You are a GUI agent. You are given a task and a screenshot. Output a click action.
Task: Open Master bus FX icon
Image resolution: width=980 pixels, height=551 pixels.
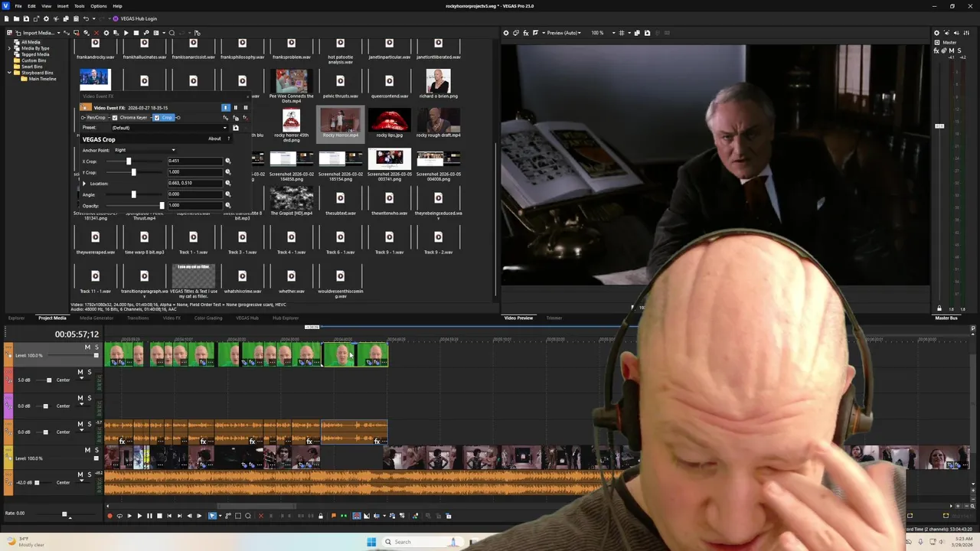coord(936,51)
